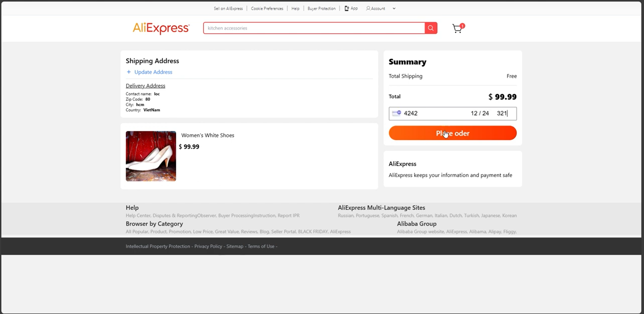Click the card expiry 12 / 24 field

(479, 113)
